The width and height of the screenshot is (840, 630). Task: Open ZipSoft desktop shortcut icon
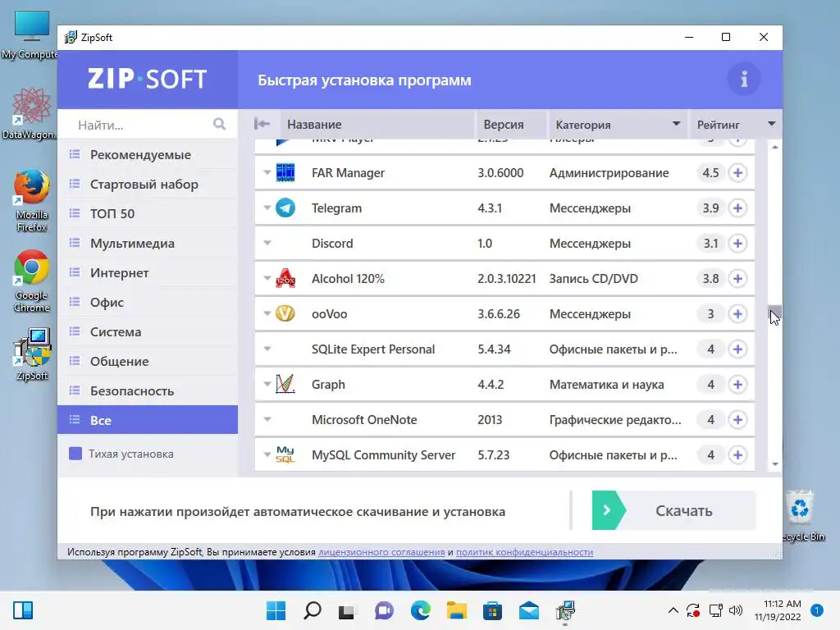pos(32,354)
